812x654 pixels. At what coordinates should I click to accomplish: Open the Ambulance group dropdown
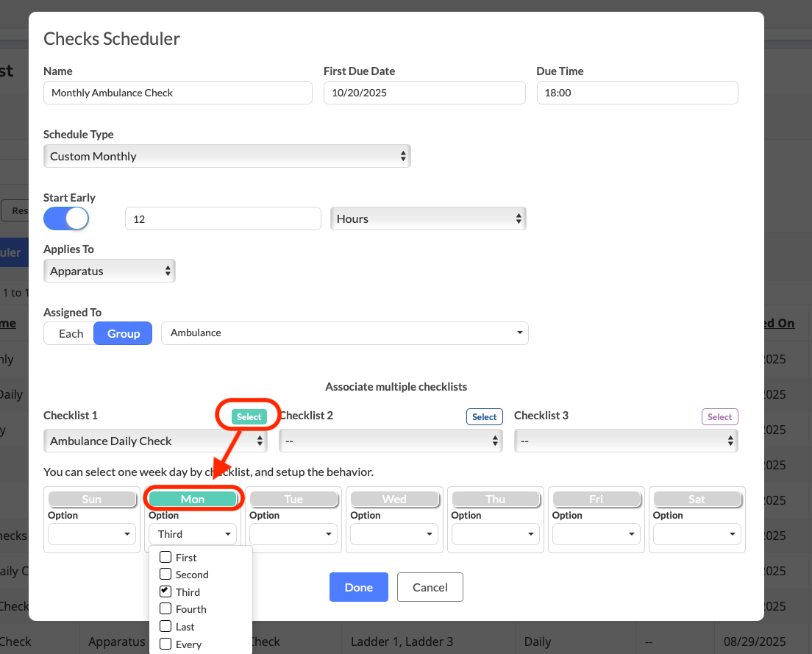point(344,333)
